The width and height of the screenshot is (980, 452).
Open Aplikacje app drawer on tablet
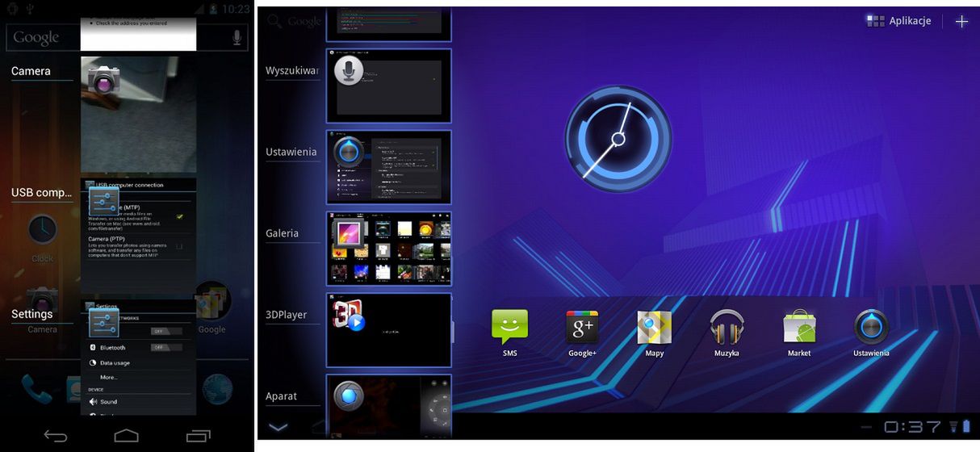tap(898, 21)
